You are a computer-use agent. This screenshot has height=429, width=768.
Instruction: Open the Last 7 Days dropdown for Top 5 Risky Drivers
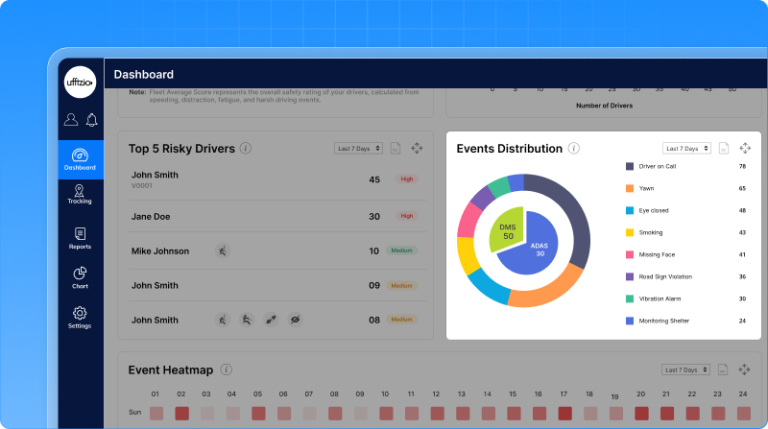tap(358, 148)
